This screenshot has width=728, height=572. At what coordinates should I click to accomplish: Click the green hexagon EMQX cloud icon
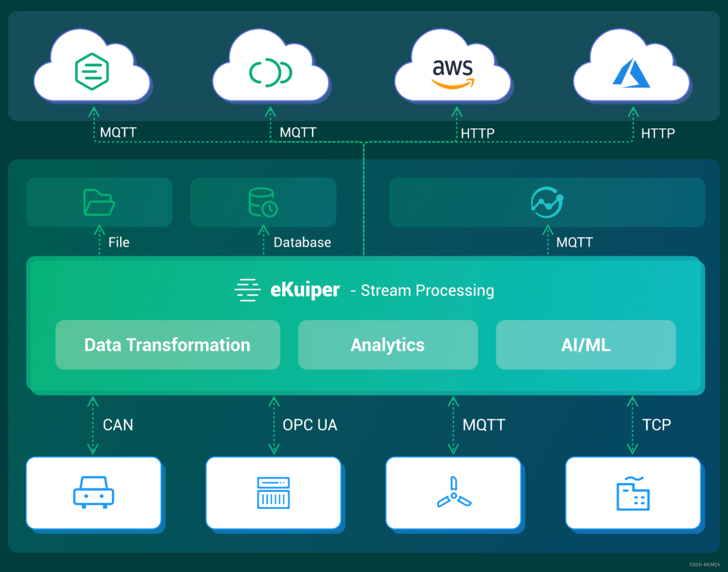pos(92,71)
